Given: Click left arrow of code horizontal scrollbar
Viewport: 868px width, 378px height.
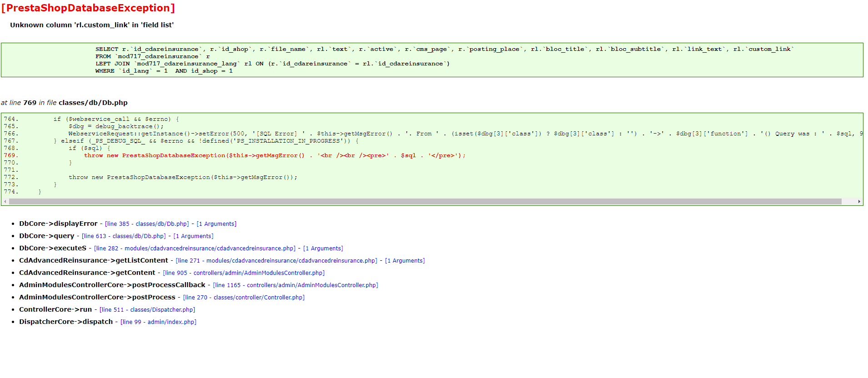Looking at the screenshot, I should click(5, 201).
